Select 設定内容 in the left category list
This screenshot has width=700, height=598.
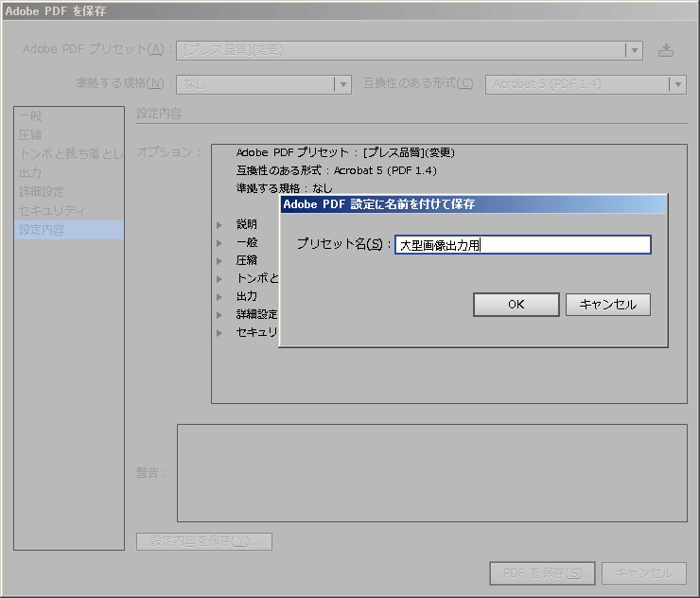pos(43,229)
